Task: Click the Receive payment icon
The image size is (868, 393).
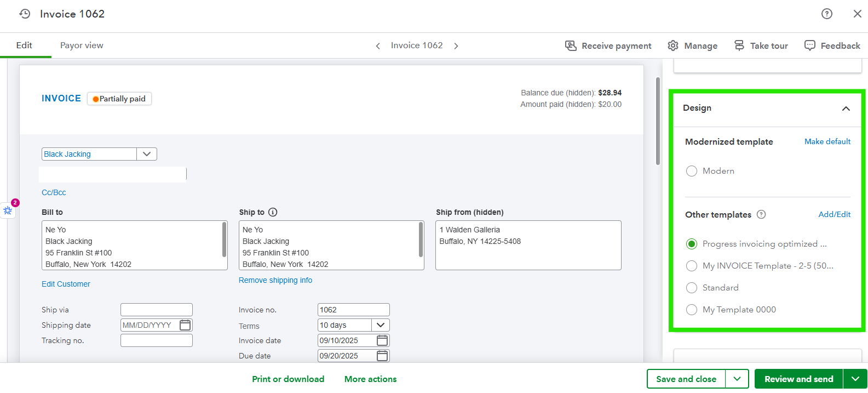Action: pos(571,45)
